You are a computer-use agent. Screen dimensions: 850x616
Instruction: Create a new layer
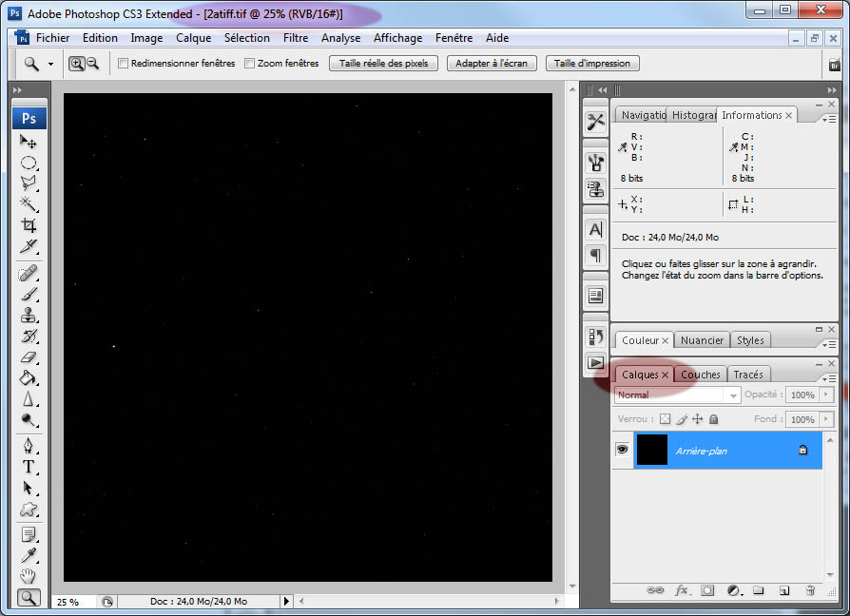[783, 590]
